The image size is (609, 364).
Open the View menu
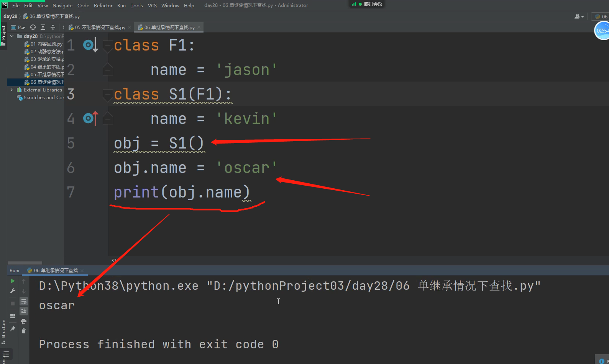tap(43, 5)
